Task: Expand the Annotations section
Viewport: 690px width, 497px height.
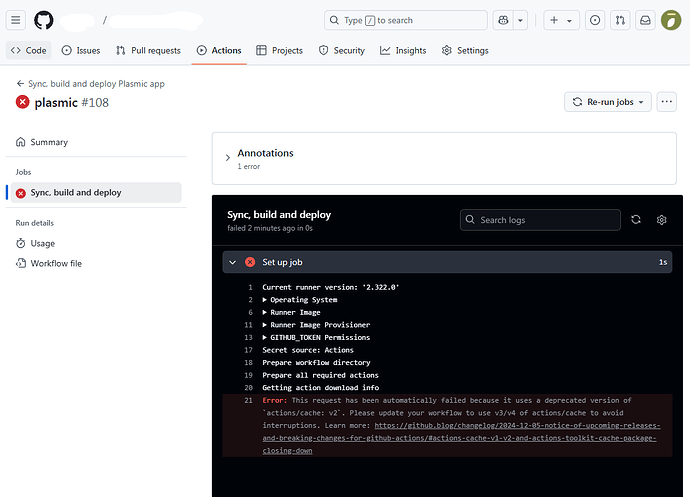Action: click(228, 158)
